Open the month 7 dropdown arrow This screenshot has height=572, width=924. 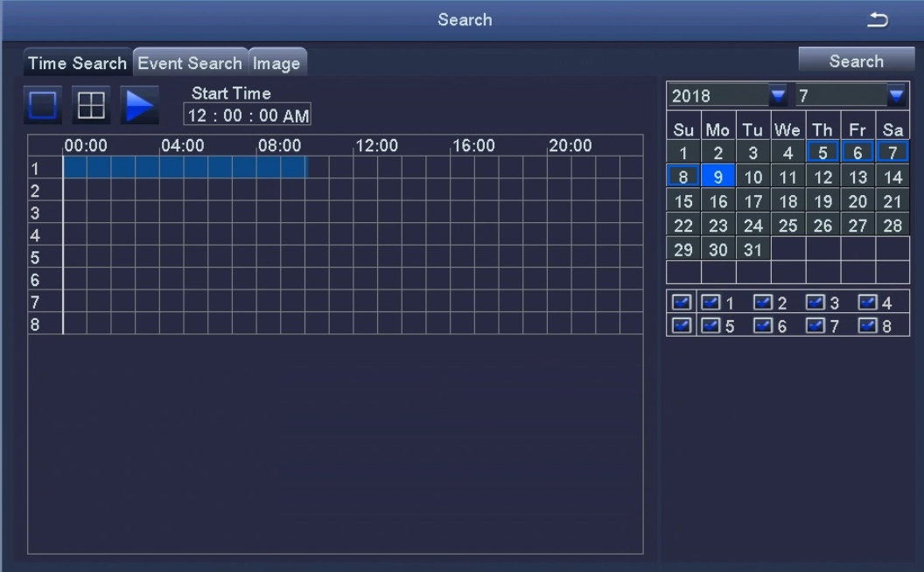[x=896, y=95]
